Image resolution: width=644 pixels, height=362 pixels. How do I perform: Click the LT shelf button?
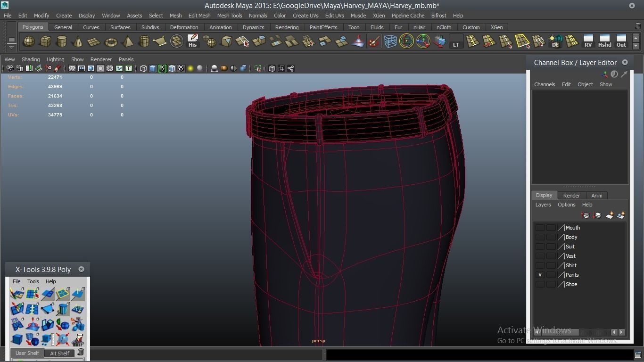[x=456, y=41]
